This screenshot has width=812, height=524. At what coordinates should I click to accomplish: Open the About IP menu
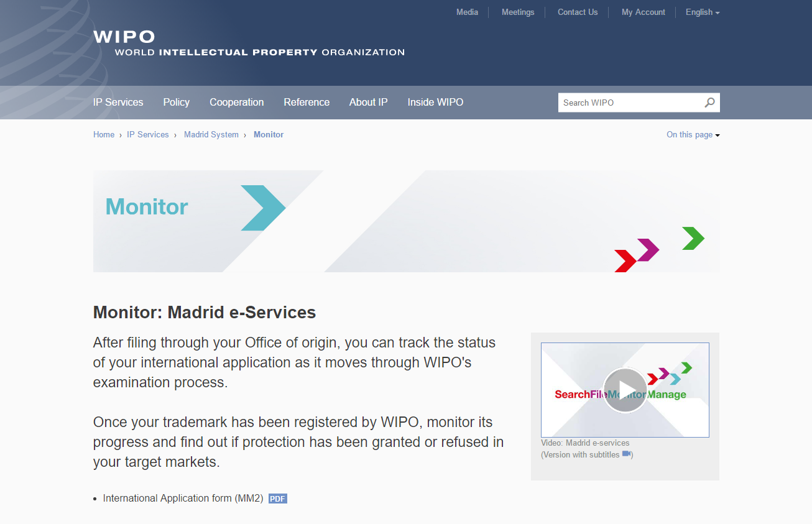[369, 103]
